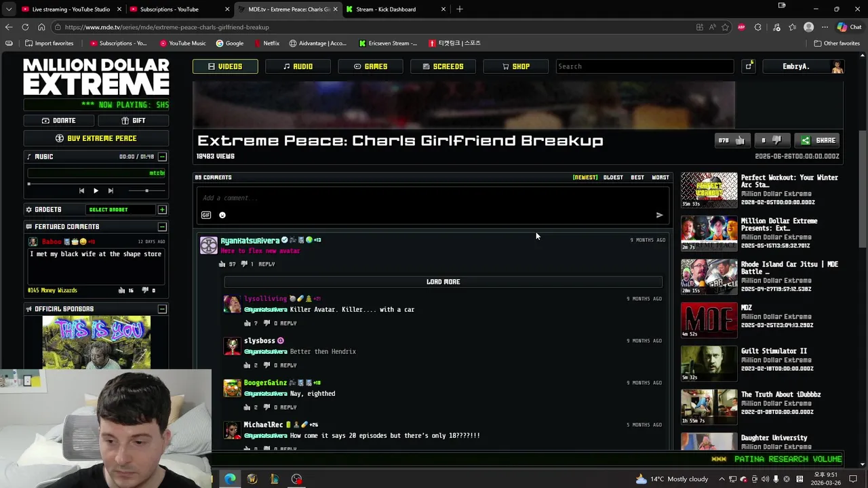This screenshot has width=868, height=488.
Task: Reply to RyanKatsuRivera's comment
Action: [267, 264]
